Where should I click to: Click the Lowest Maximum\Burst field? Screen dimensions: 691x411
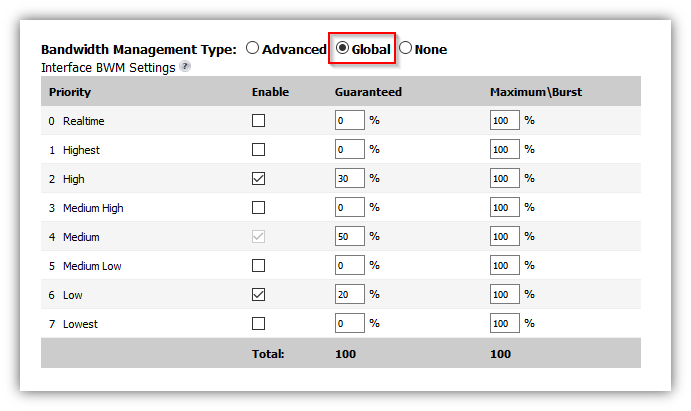tap(505, 323)
